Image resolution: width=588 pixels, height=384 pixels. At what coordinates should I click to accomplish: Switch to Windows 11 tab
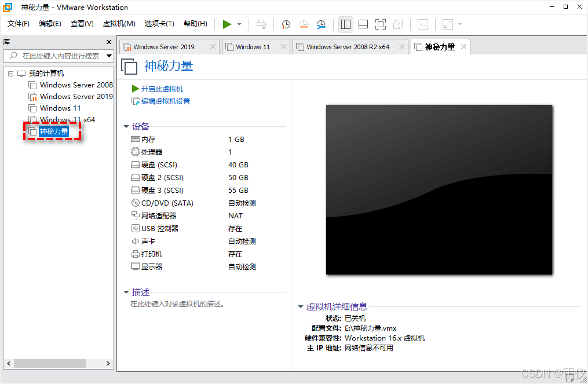(x=253, y=47)
